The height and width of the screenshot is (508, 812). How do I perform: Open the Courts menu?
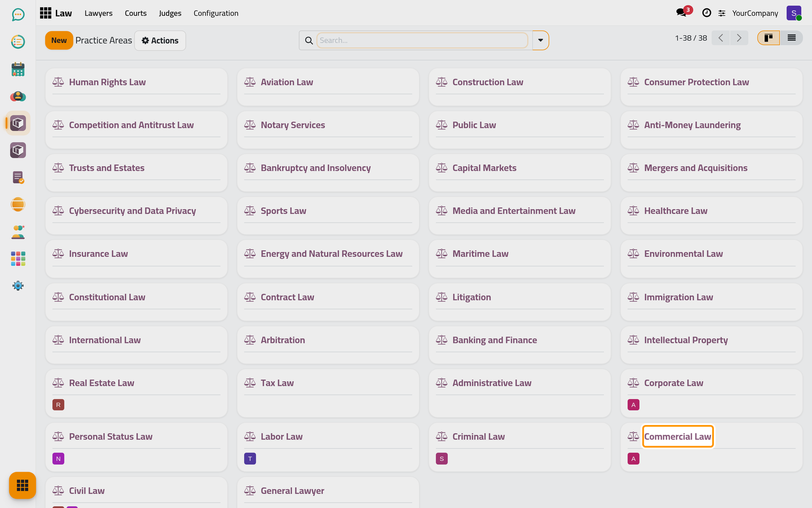(136, 13)
